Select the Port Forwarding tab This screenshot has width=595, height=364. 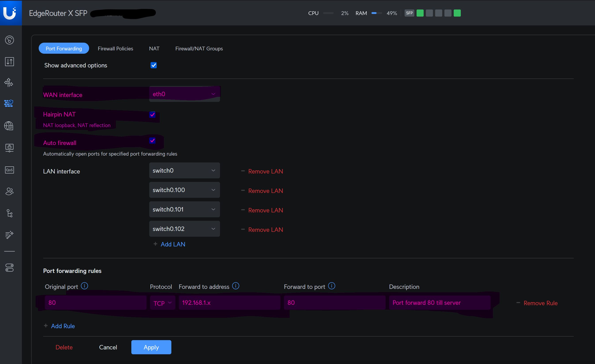(x=64, y=49)
